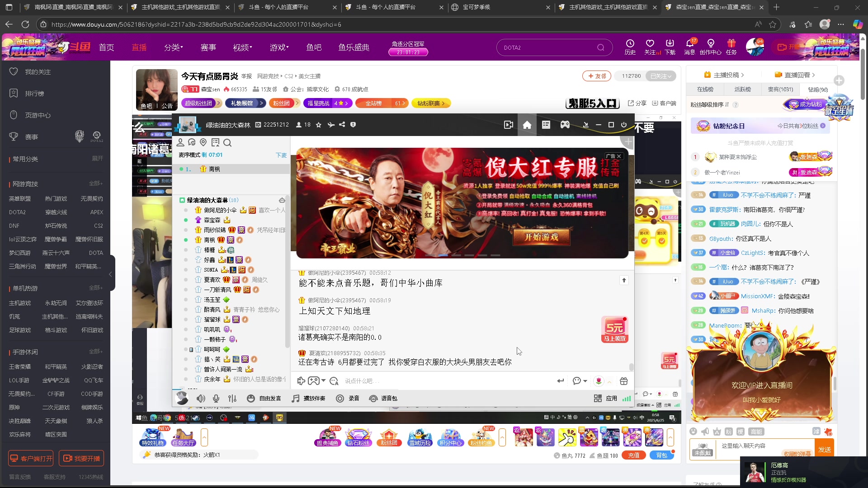
Task: Click the share icon next to room ID
Action: point(342,125)
